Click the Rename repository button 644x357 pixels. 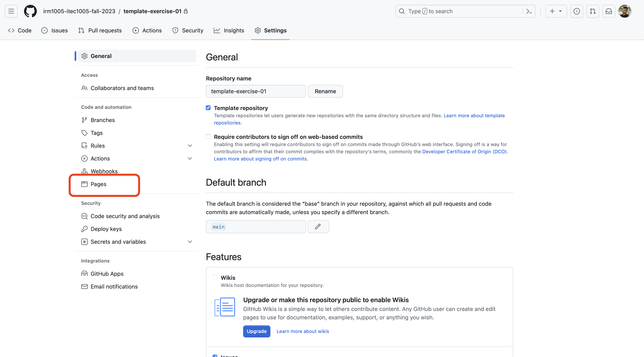coord(325,91)
